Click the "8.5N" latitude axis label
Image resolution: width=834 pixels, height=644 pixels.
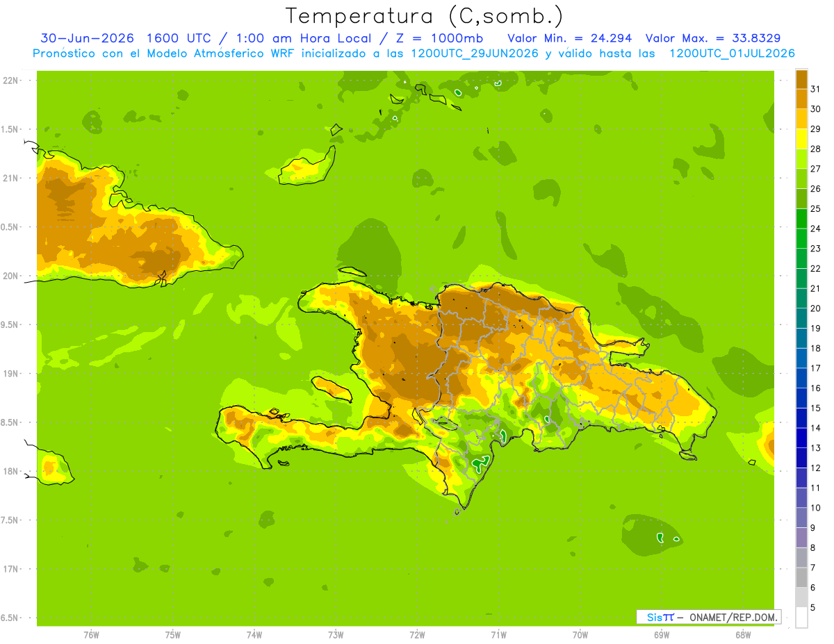coord(10,422)
